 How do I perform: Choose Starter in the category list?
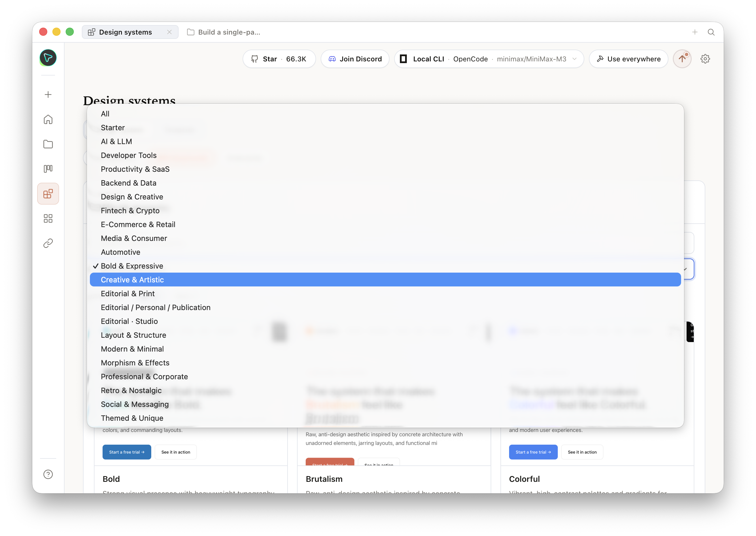385,128
